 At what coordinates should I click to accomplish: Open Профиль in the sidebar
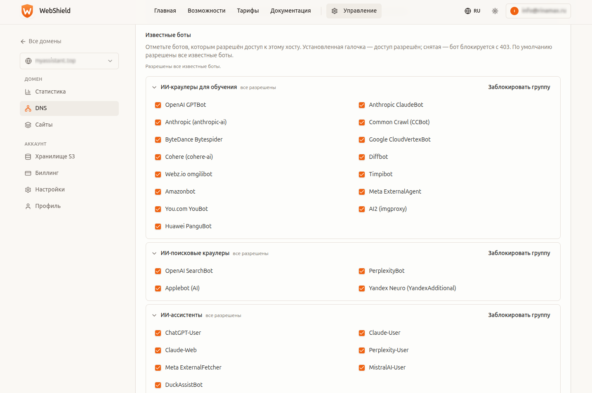point(69,206)
